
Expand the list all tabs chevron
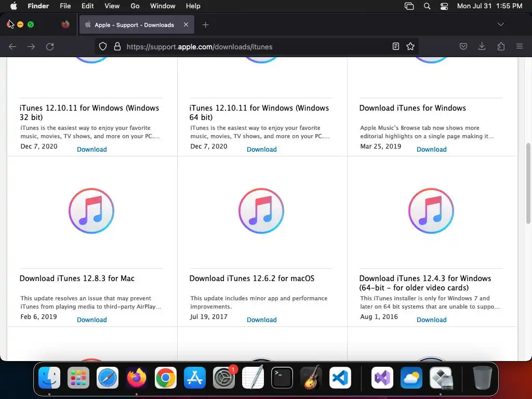coord(500,24)
